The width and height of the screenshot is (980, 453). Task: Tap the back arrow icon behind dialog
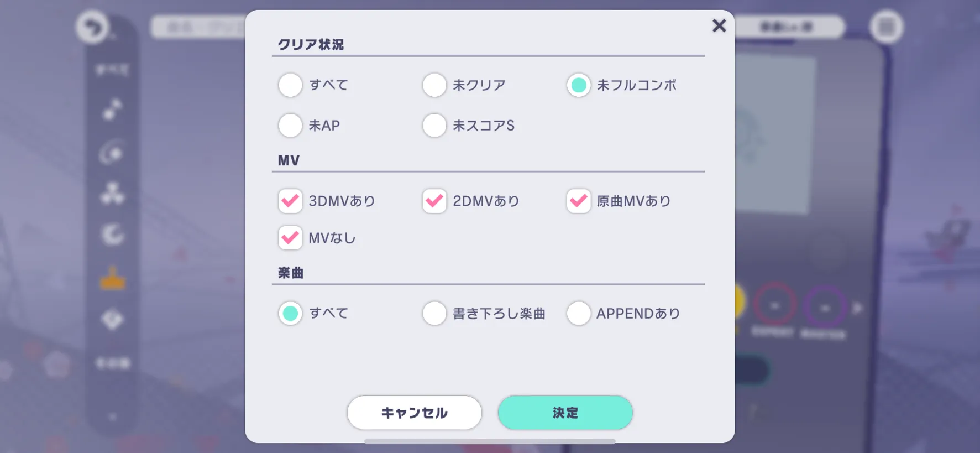92,27
